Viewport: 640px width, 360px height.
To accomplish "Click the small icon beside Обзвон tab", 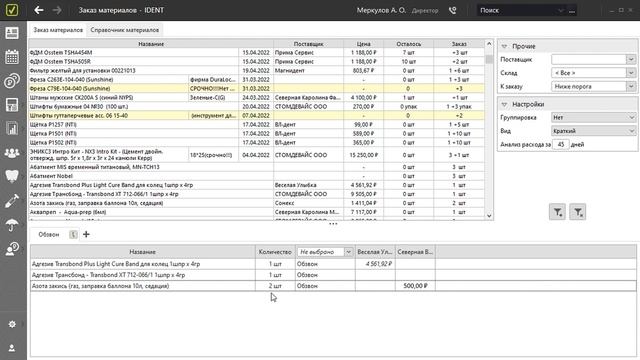I will [73, 234].
